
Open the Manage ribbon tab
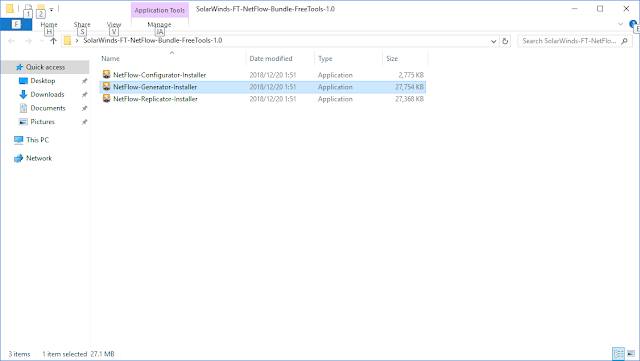pos(159,25)
